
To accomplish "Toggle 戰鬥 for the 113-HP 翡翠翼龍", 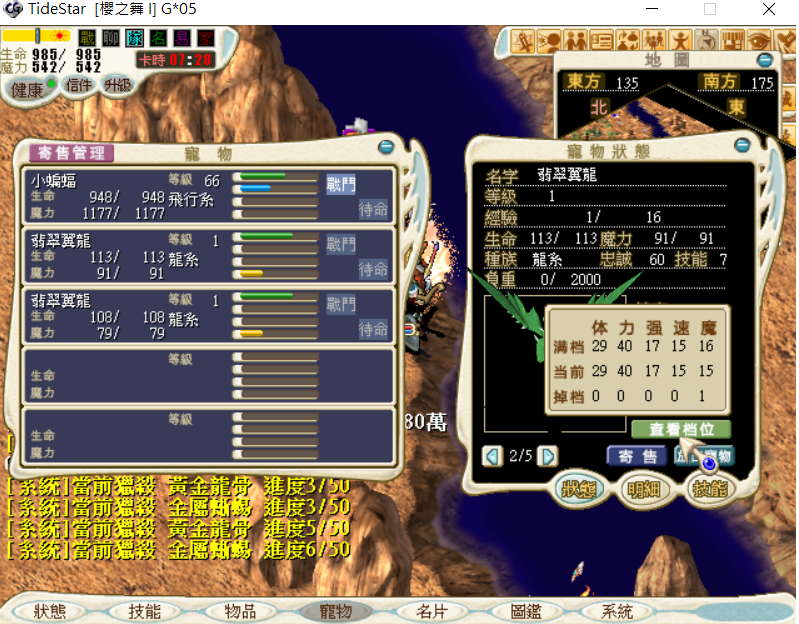I will [x=341, y=244].
